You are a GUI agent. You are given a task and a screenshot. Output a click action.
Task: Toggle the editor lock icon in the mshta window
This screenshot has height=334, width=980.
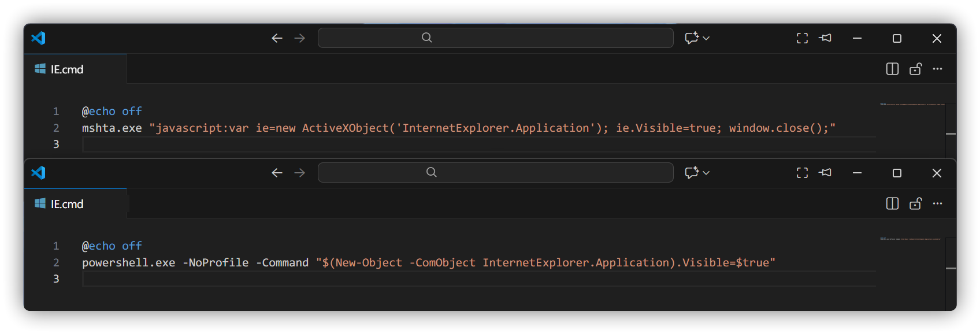(915, 69)
